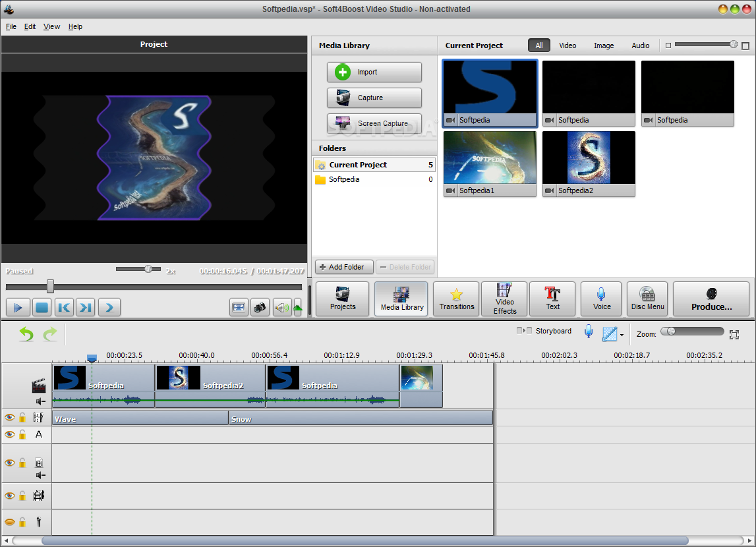Click the Capture button
This screenshot has height=547, width=756.
pyautogui.click(x=374, y=98)
